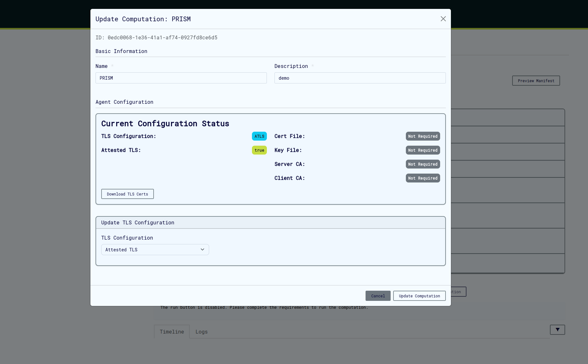The width and height of the screenshot is (588, 364).
Task: Click the true badge for Attested TLS
Action: [x=259, y=150]
